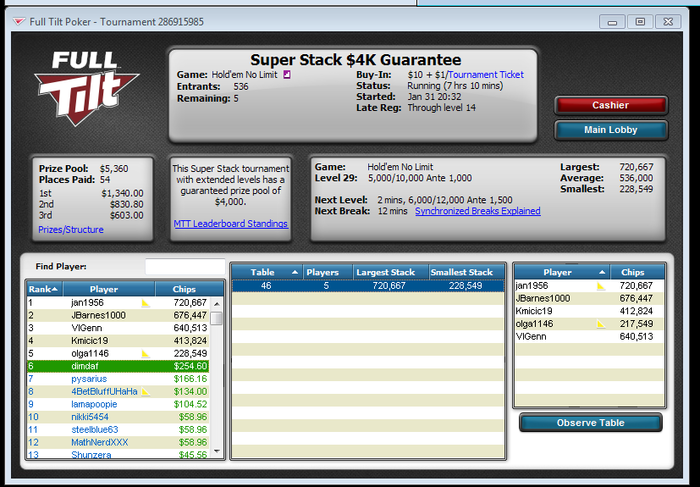Open Synchronized Breaks Explained link
The width and height of the screenshot is (700, 487).
click(x=478, y=211)
